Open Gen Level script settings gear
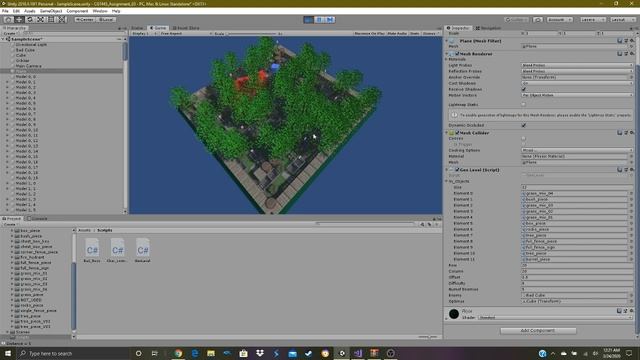Viewport: 640px width, 360px height. [632, 169]
